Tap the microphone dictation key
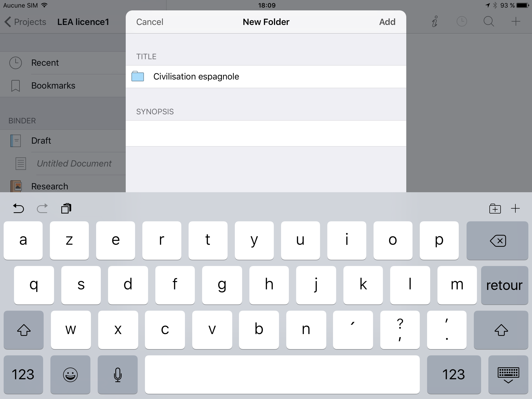This screenshot has width=532, height=399. click(118, 375)
